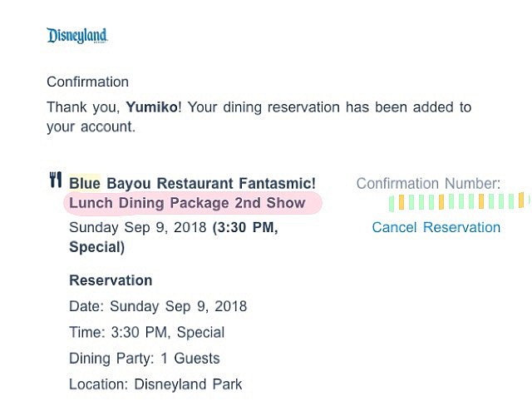Click the Dining Party: 1 Guests line

click(145, 359)
